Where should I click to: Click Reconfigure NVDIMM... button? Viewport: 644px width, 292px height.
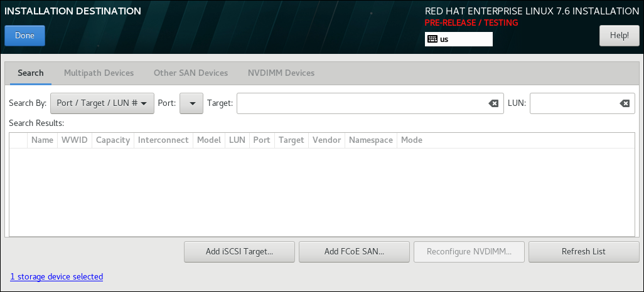point(469,252)
